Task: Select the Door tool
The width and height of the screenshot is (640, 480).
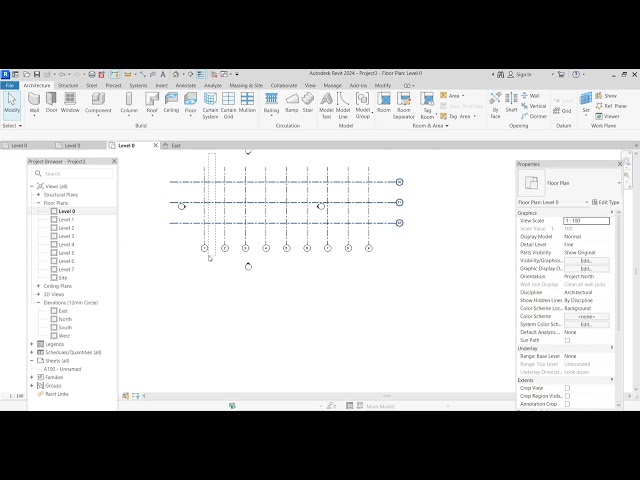Action: pos(51,103)
